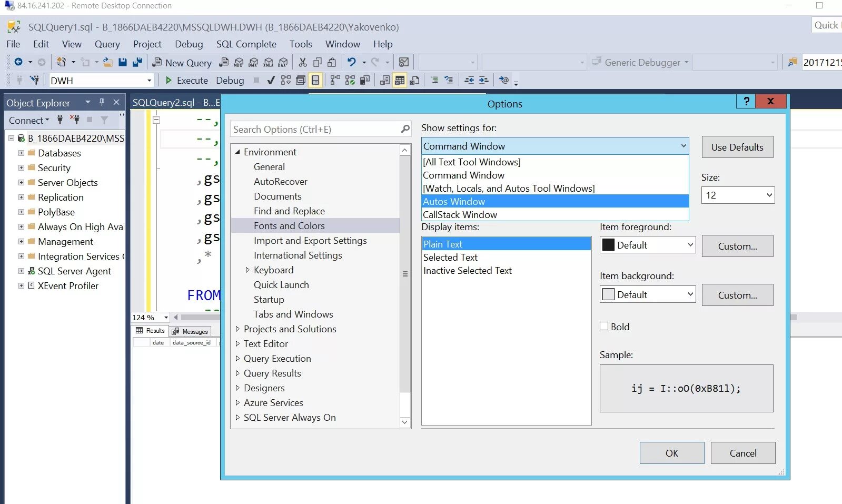The height and width of the screenshot is (504, 842).
Task: Select the Results to Grid icon
Action: pyautogui.click(x=400, y=80)
